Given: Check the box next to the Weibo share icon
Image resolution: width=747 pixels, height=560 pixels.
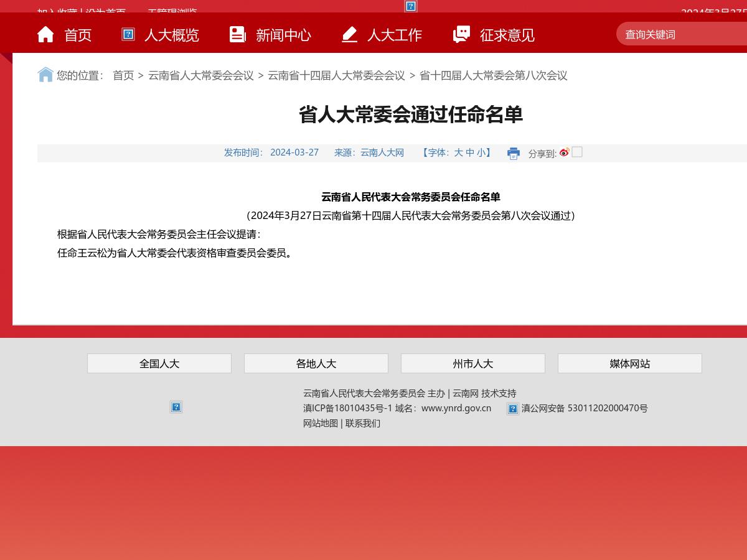Looking at the screenshot, I should click(x=576, y=152).
